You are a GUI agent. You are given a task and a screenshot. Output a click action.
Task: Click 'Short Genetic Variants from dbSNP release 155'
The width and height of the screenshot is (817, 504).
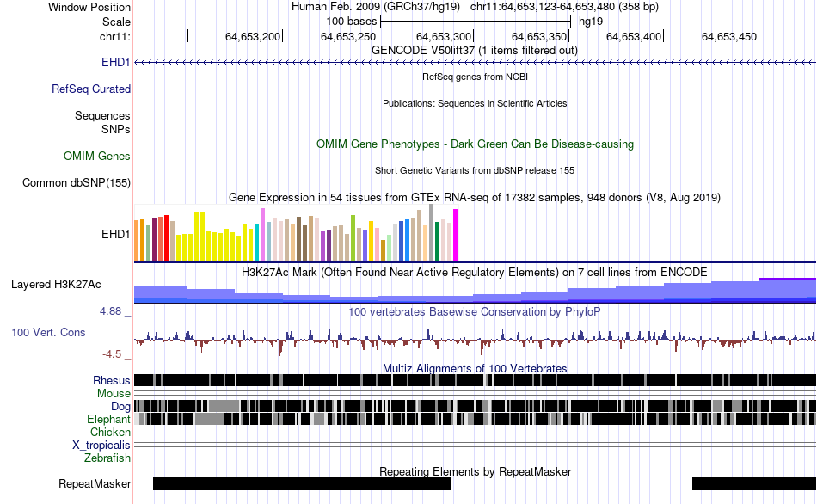[475, 170]
